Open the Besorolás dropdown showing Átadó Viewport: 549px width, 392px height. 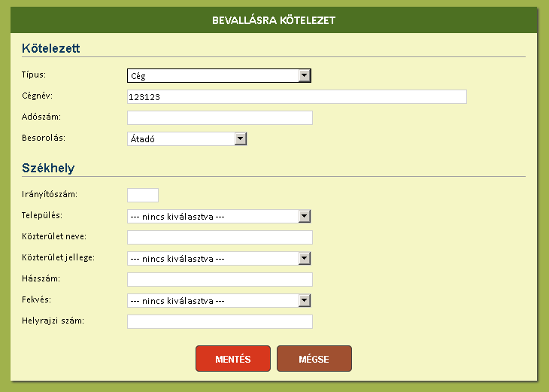pos(187,138)
